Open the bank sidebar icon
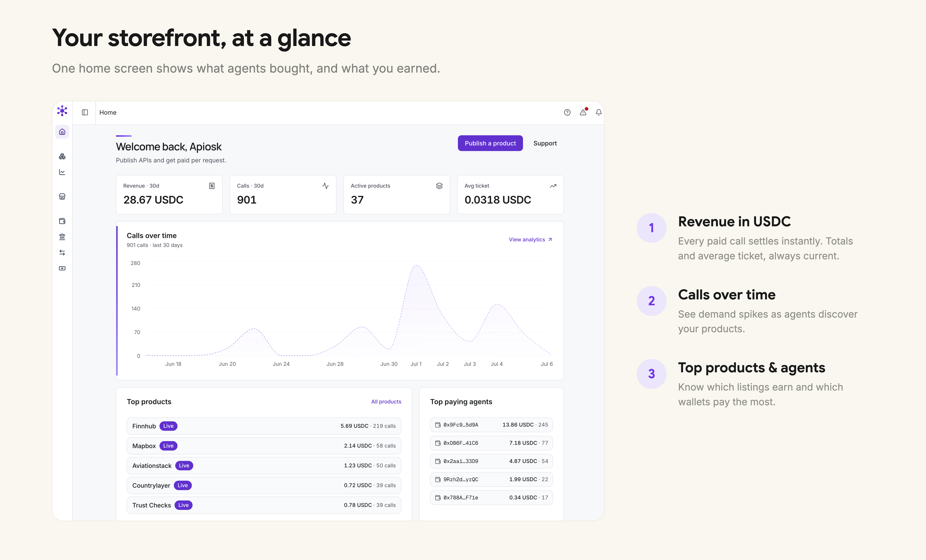Image resolution: width=926 pixels, height=560 pixels. pyautogui.click(x=62, y=237)
